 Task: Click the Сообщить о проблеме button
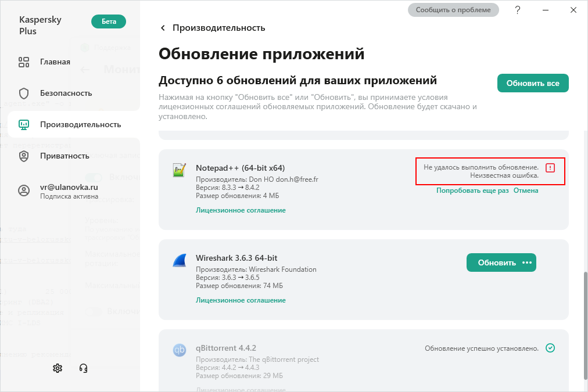tap(453, 10)
